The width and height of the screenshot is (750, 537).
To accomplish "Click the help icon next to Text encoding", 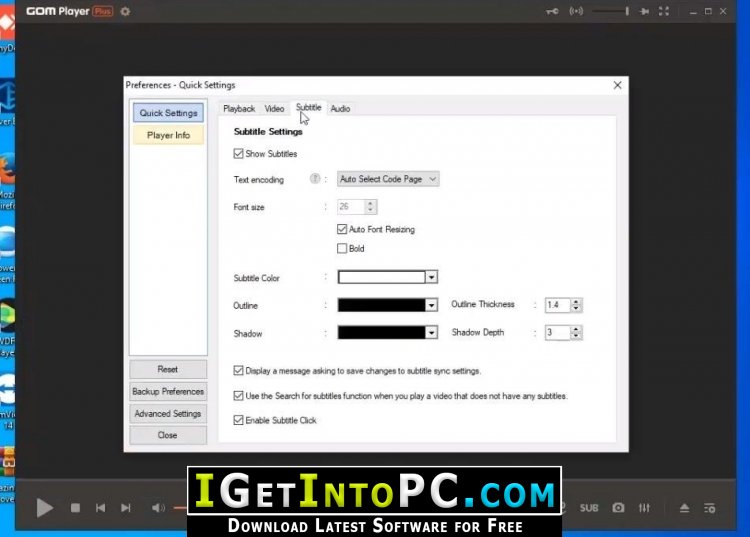I will tap(314, 179).
